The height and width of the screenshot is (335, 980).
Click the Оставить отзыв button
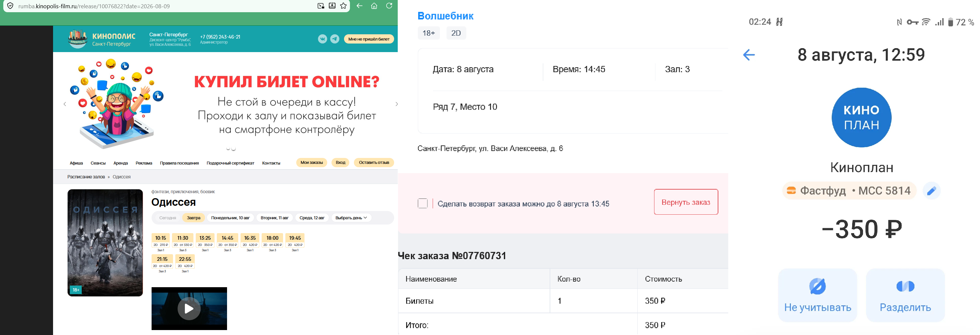coord(374,163)
